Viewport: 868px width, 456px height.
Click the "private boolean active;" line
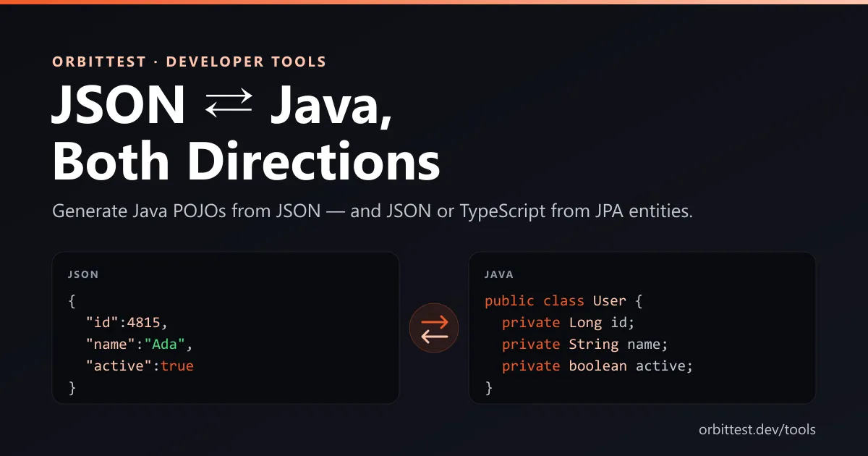tap(597, 366)
